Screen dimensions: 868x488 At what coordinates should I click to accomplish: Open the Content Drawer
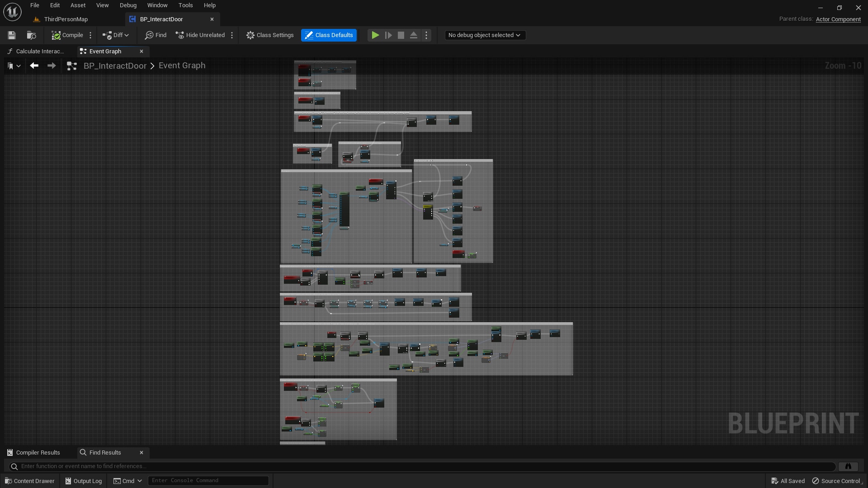click(x=29, y=480)
